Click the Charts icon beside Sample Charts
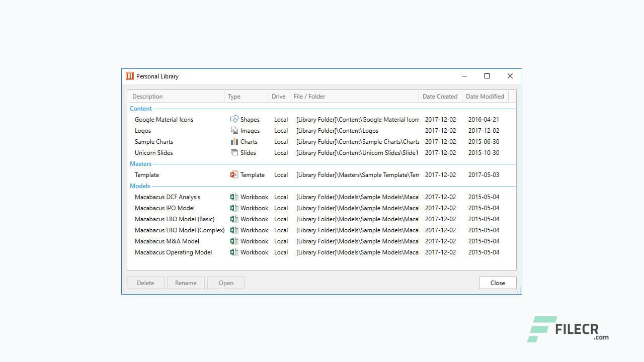 point(234,141)
